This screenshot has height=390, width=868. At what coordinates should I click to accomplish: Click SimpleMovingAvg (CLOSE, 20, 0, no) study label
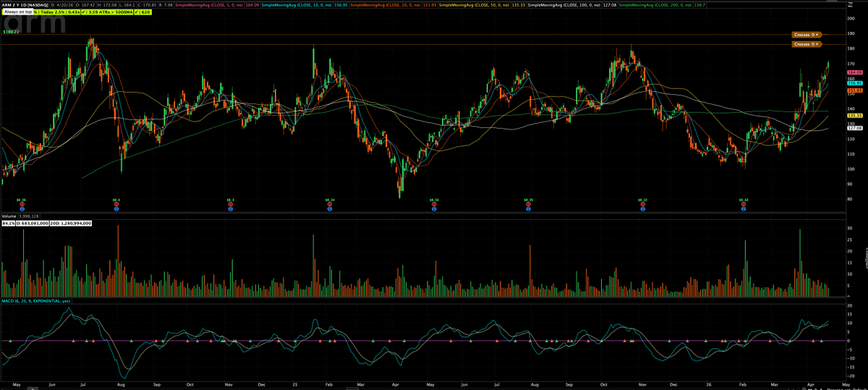click(385, 5)
